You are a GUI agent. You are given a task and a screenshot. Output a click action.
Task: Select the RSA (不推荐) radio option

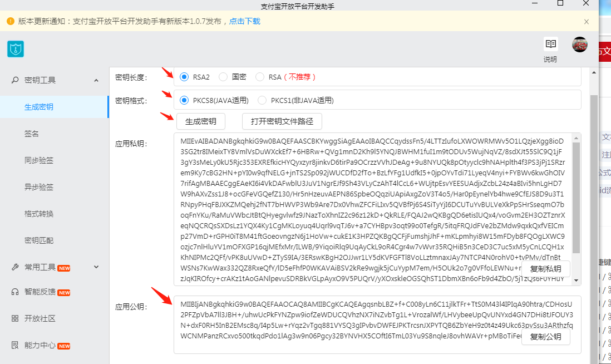(259, 77)
